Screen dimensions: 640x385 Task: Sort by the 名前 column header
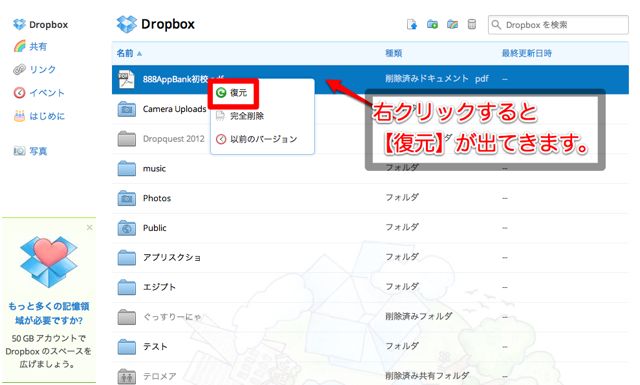(125, 53)
